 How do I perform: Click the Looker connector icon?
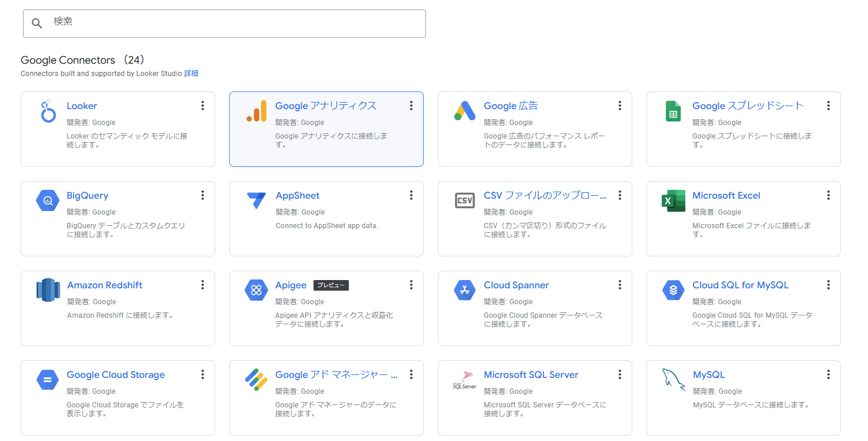point(48,111)
